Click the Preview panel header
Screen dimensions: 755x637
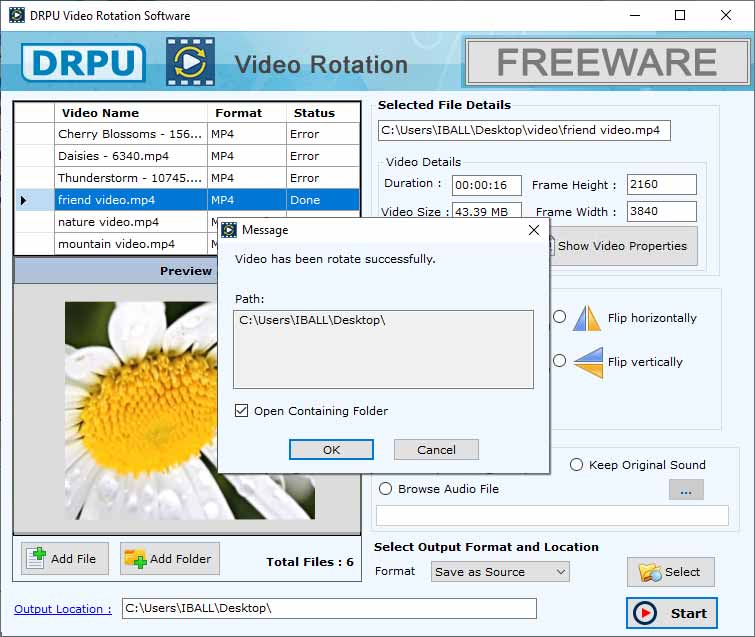click(x=116, y=271)
